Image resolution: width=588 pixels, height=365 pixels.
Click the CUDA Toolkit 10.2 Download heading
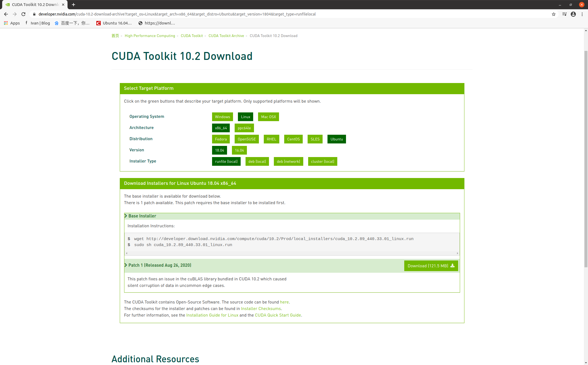click(x=182, y=56)
